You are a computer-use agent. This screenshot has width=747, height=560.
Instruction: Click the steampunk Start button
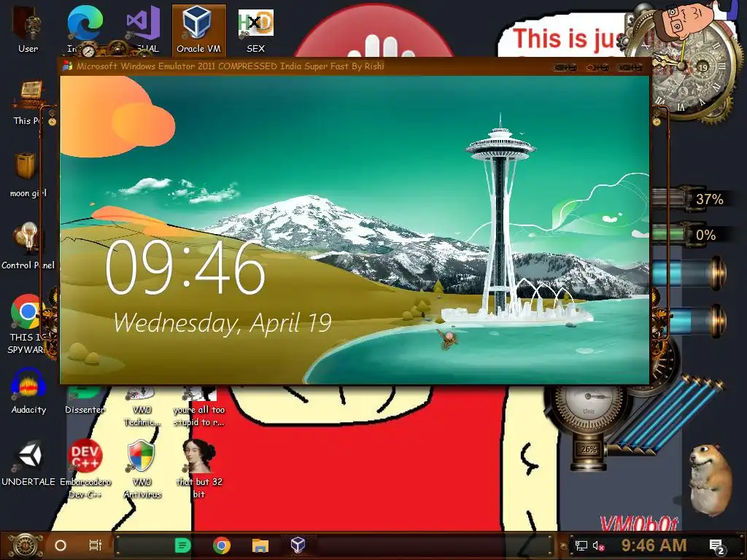26,545
